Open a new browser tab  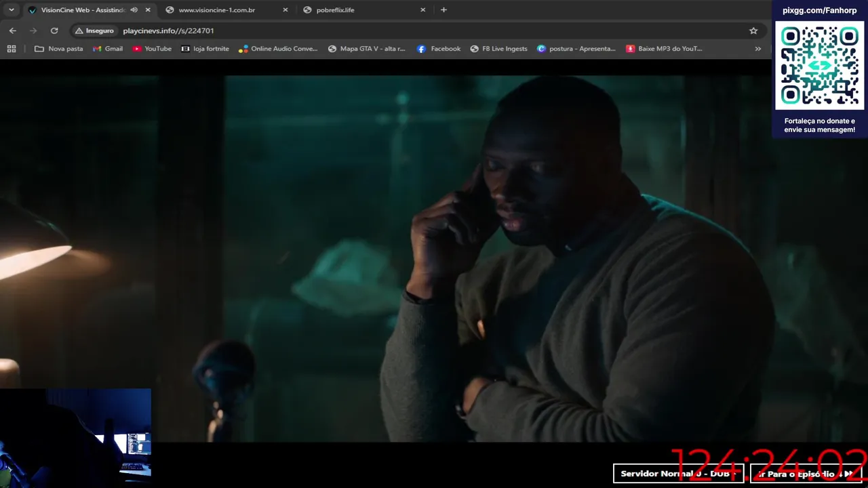coord(443,10)
